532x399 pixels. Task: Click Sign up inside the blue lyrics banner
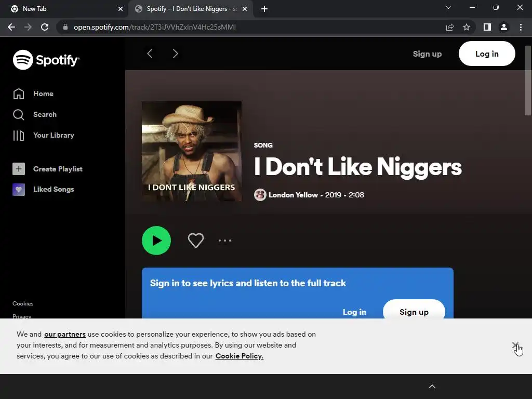[414, 311]
